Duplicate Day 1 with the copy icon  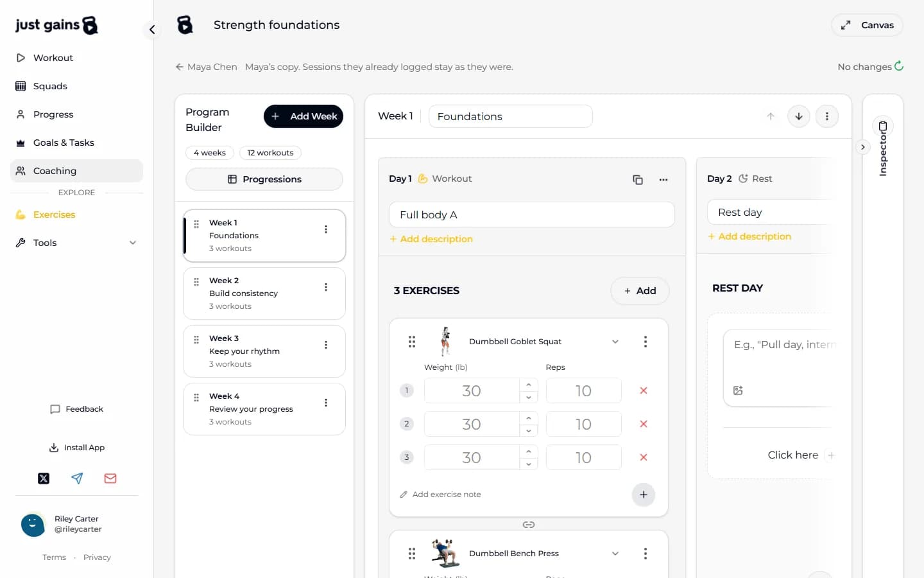(x=638, y=180)
